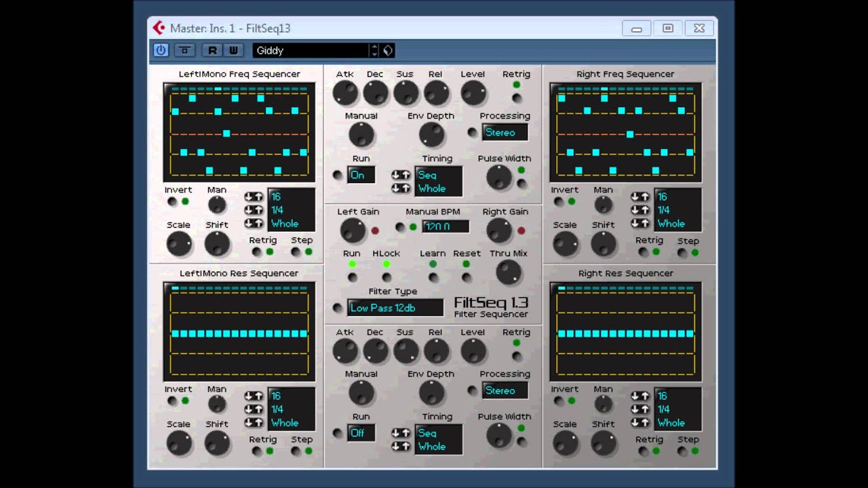Image resolution: width=868 pixels, height=488 pixels.
Task: Click the Atk knob in lower envelope
Action: pyautogui.click(x=345, y=351)
